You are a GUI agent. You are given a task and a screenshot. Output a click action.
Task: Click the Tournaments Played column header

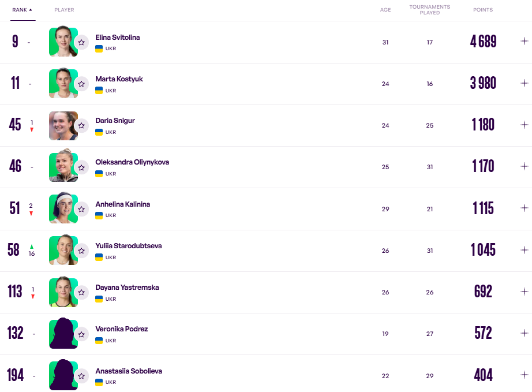tap(429, 9)
